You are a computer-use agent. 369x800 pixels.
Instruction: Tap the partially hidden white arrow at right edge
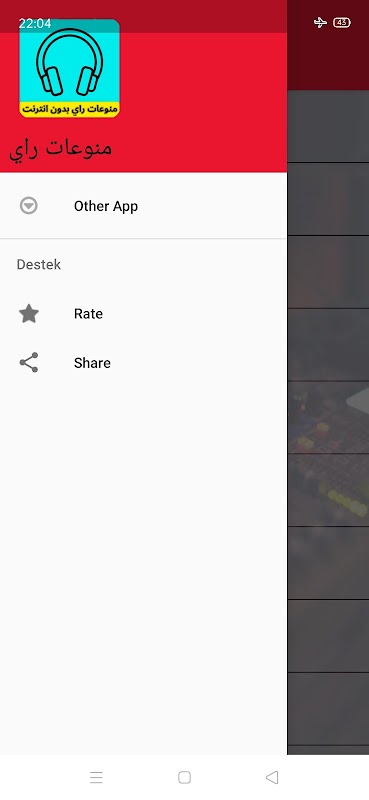[x=358, y=400]
